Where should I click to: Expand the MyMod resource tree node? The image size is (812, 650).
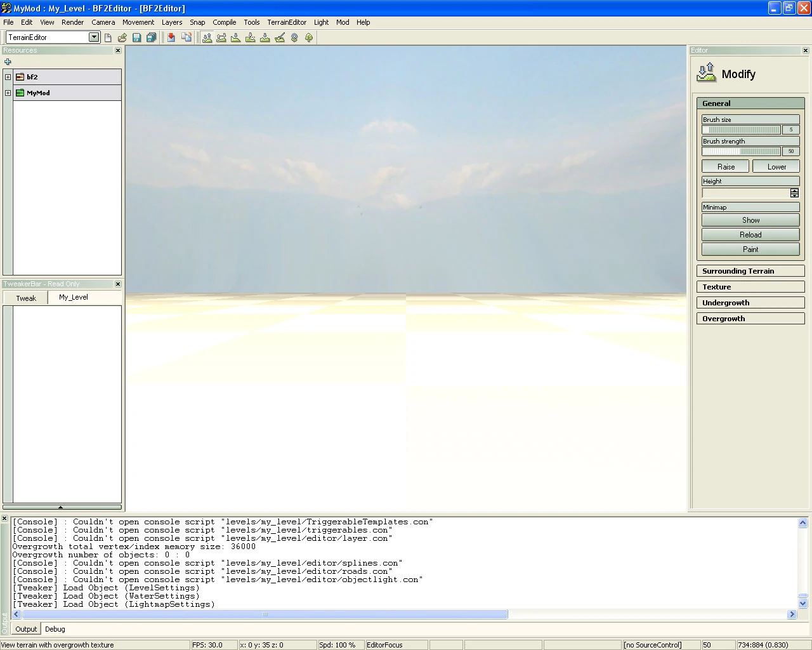point(8,93)
